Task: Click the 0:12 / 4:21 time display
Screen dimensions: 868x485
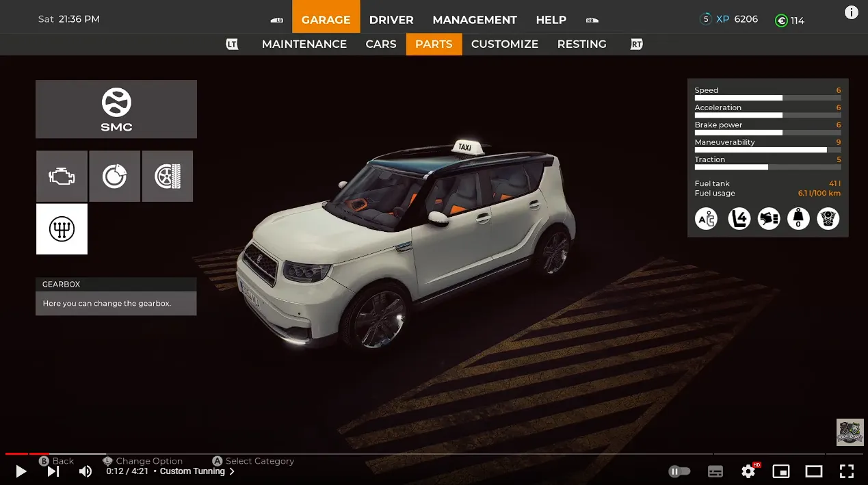Action: pos(127,471)
